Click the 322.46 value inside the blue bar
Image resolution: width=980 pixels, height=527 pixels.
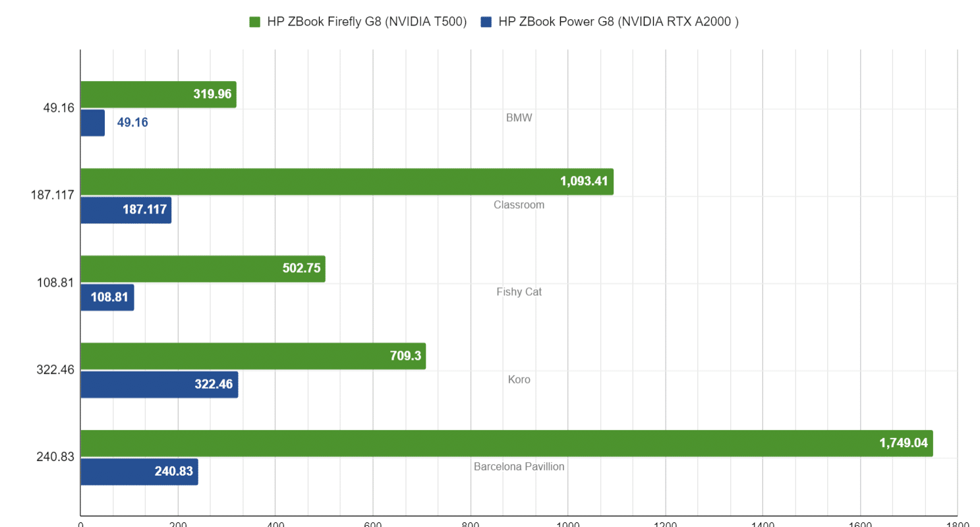[214, 384]
